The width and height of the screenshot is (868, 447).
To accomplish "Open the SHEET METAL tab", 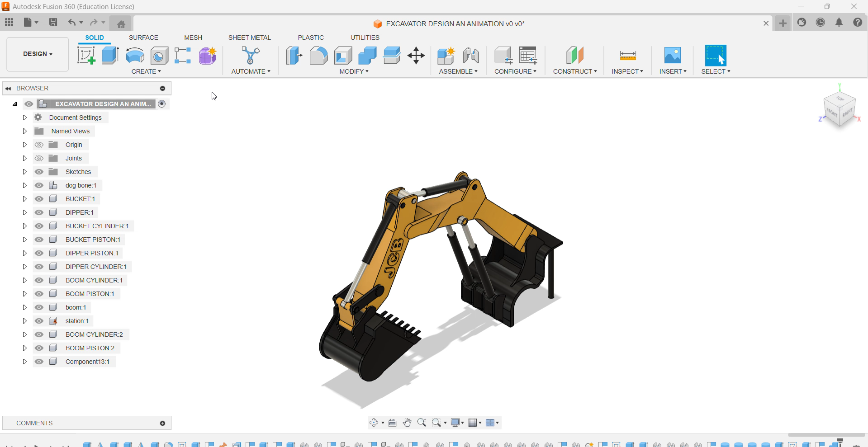I will (x=249, y=38).
